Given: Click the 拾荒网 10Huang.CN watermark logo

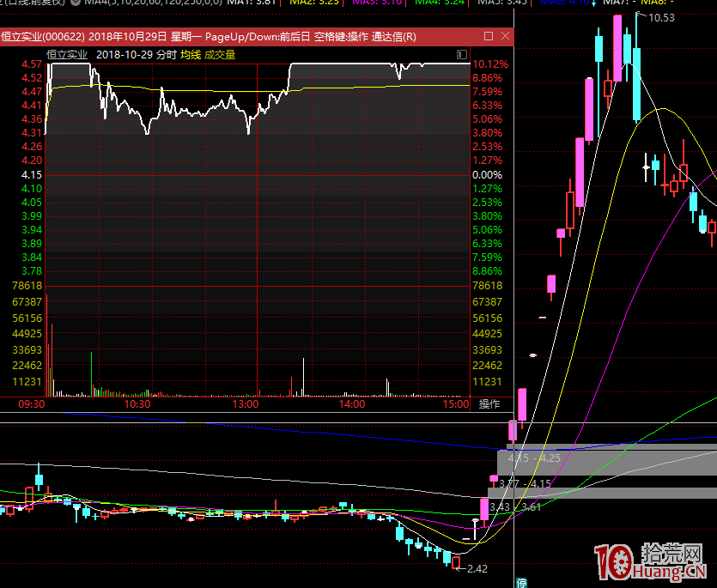Looking at the screenshot, I should [651, 563].
